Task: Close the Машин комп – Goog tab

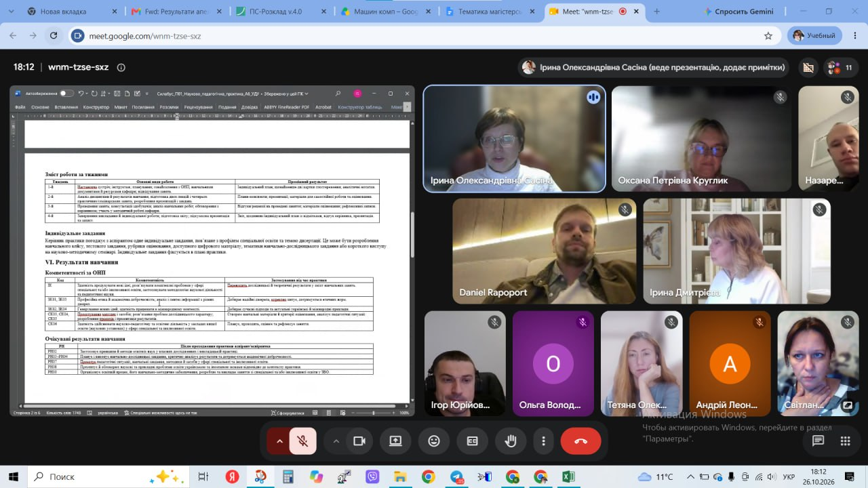Action: 429,12
